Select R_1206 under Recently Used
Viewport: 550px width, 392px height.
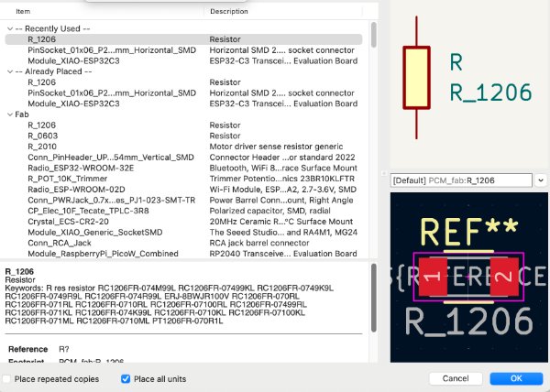pyautogui.click(x=183, y=39)
